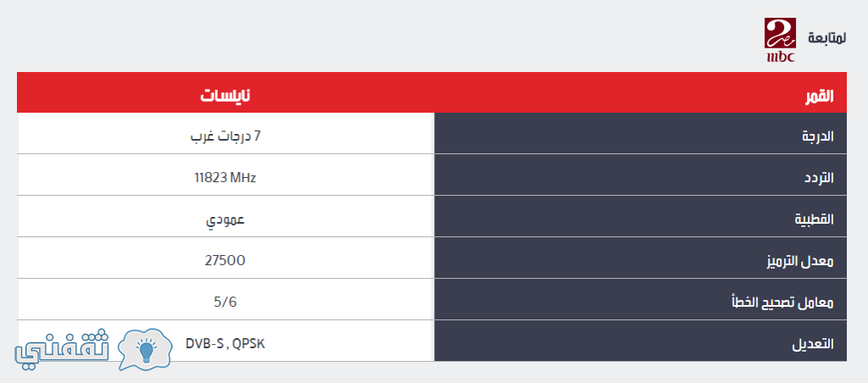Click the MBC 2 channel logo

click(780, 40)
